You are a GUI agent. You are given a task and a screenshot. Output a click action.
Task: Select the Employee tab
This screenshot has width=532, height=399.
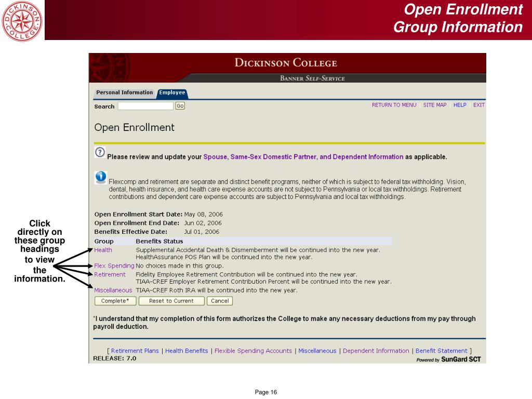click(x=172, y=92)
